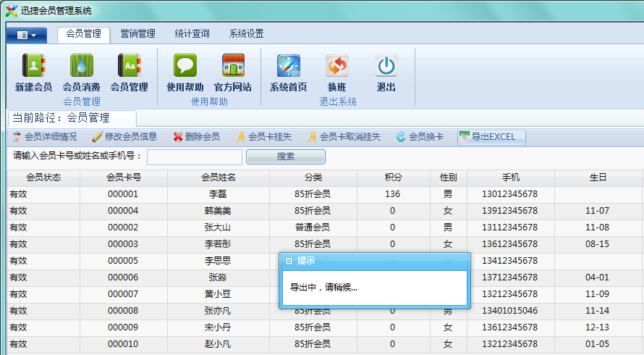Image resolution: width=644 pixels, height=355 pixels.
Task: Launch the 官方网站 store icon
Action: pos(233,65)
